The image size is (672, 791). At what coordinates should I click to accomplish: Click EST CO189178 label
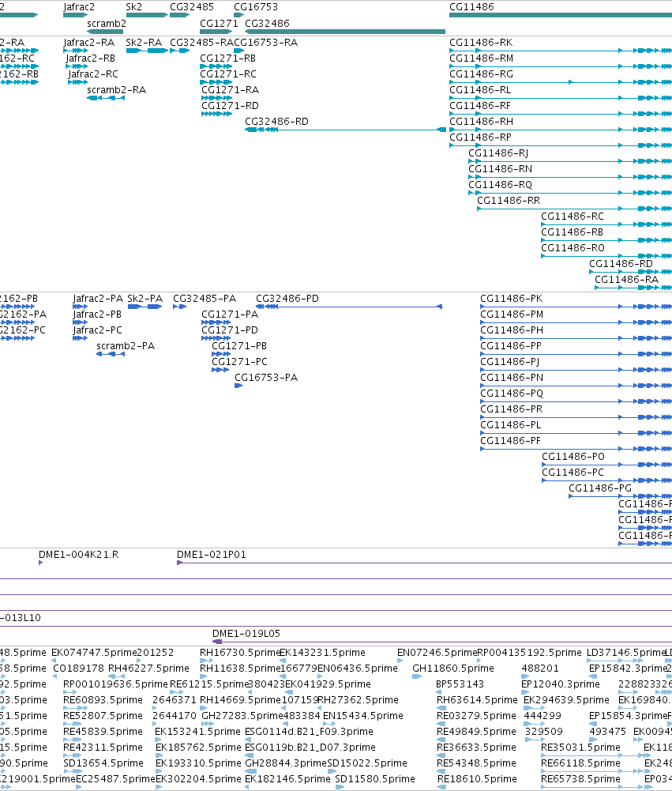(x=79, y=669)
